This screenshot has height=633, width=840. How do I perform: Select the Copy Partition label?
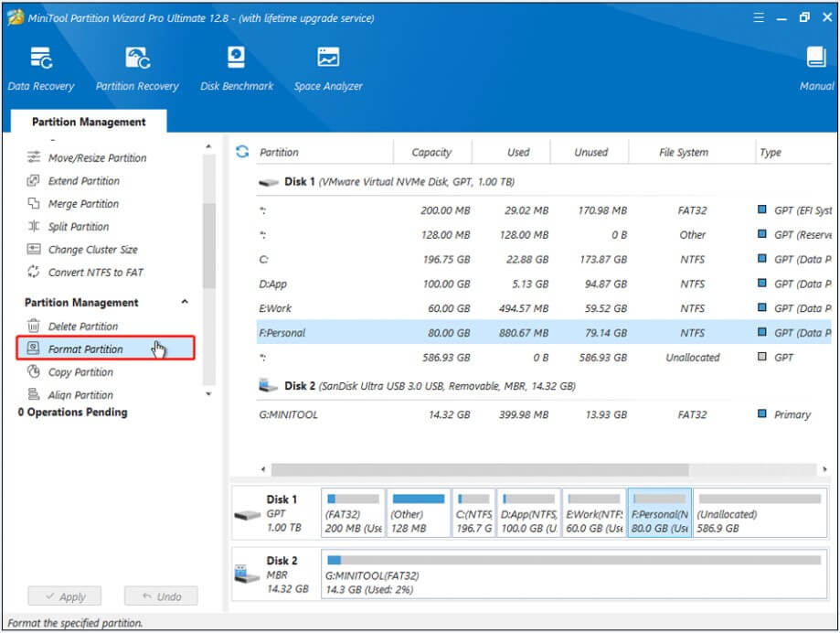[x=81, y=372]
